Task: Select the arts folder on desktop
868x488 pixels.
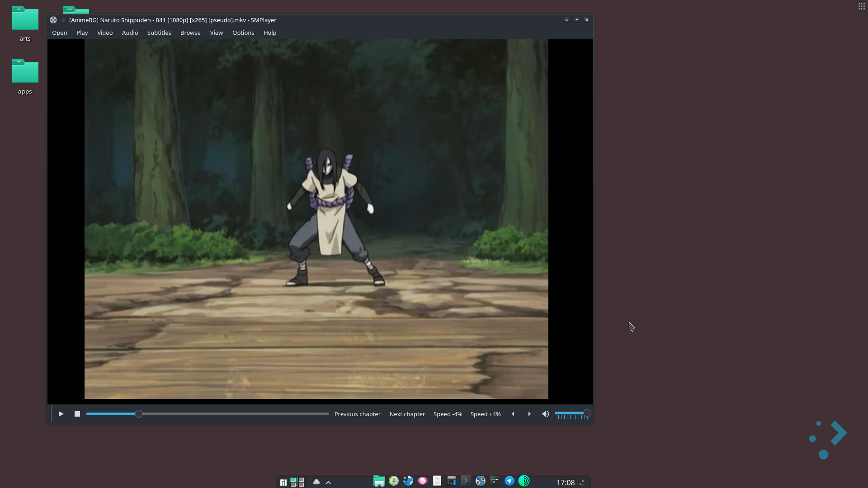Action: pyautogui.click(x=25, y=24)
